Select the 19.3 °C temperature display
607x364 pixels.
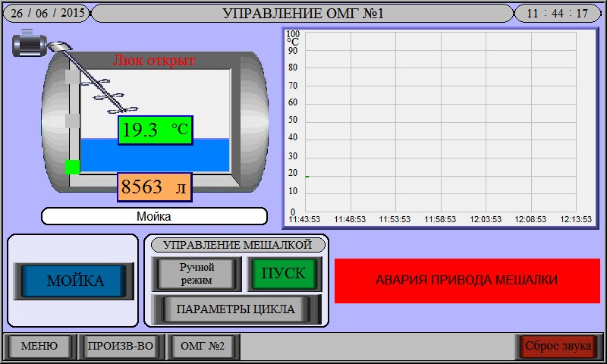(155, 130)
